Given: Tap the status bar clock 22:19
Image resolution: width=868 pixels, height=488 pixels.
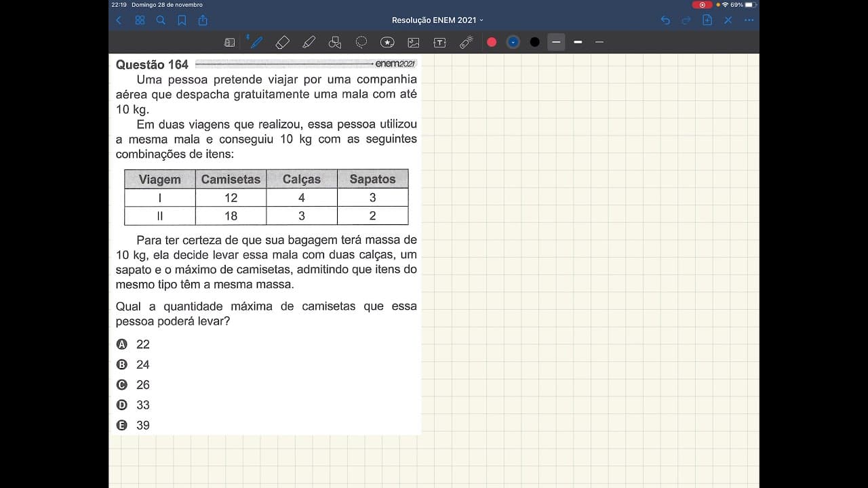Looking at the screenshot, I should [119, 5].
